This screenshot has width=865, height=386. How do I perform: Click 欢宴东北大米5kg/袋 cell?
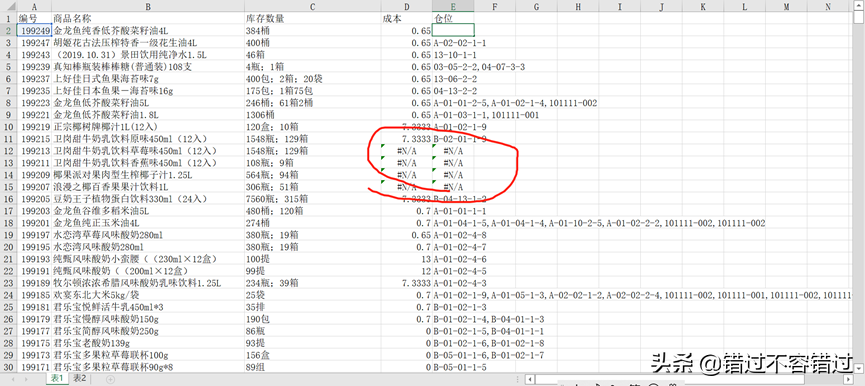tap(148, 295)
